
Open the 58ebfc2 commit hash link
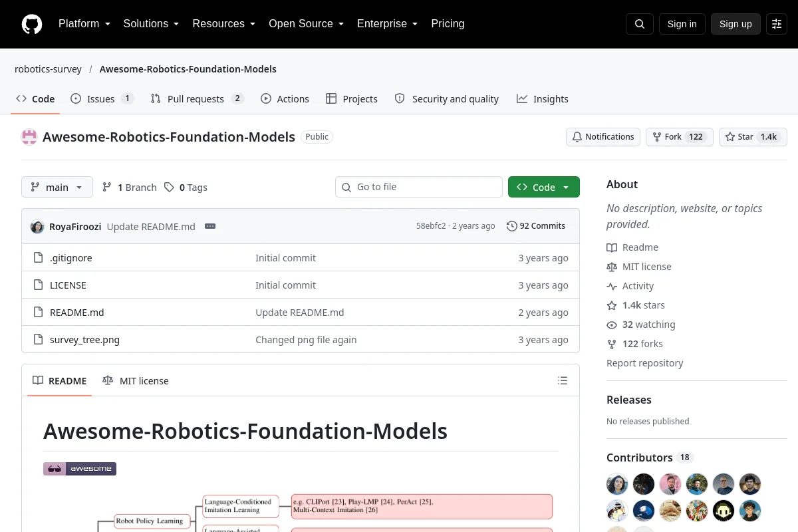pos(431,226)
